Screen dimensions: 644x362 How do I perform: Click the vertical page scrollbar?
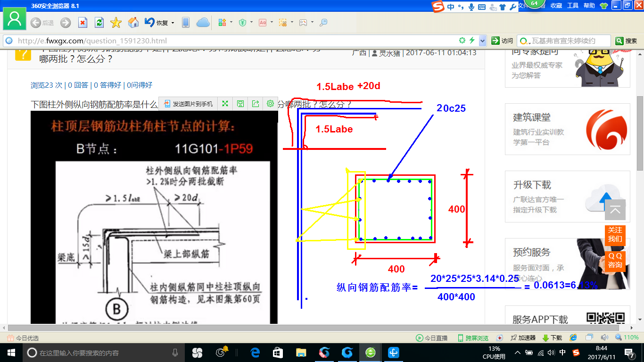pyautogui.click(x=640, y=133)
